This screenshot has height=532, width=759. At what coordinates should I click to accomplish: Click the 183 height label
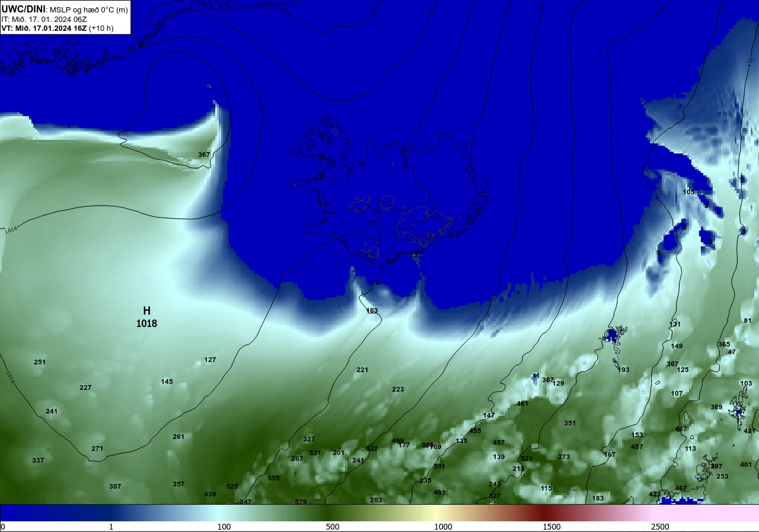(x=598, y=498)
